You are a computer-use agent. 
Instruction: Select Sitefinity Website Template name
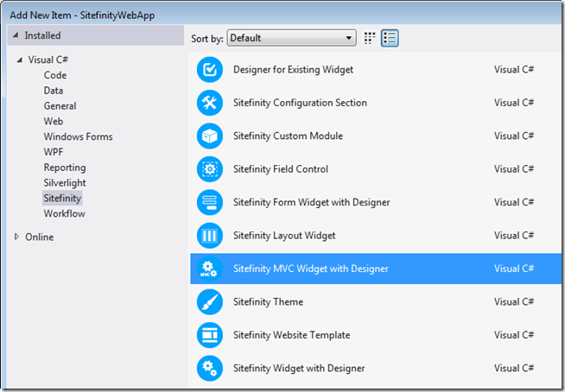(292, 335)
